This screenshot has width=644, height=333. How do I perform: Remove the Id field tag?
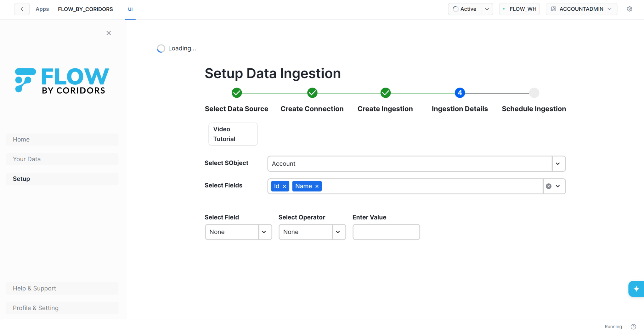[285, 187]
